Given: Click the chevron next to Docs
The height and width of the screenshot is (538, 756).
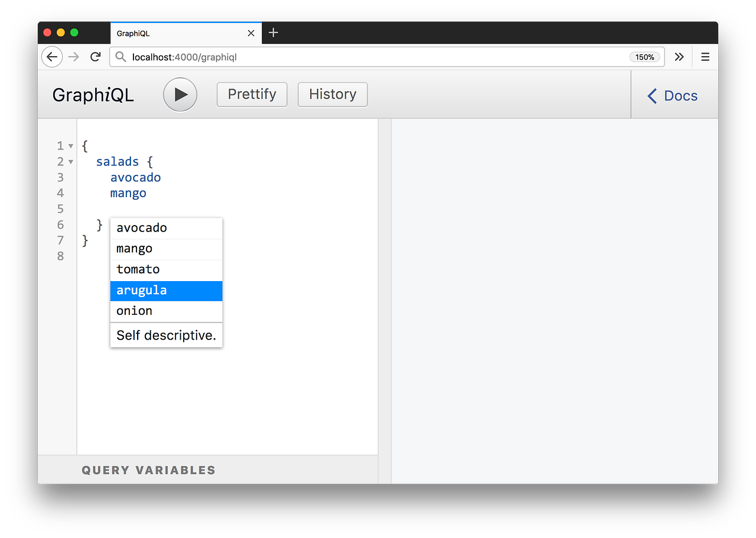Looking at the screenshot, I should pos(652,95).
